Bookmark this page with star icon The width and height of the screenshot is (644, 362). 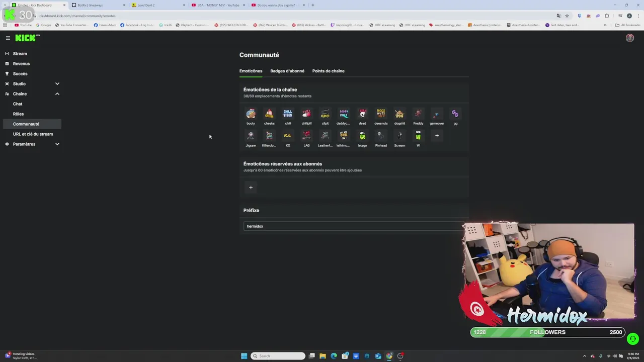(567, 16)
